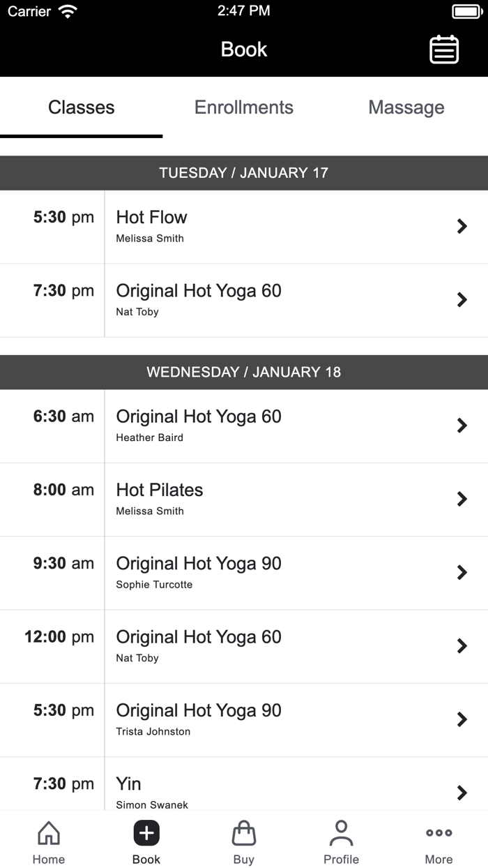
Task: Switch to the Enrollments tab
Action: (243, 107)
